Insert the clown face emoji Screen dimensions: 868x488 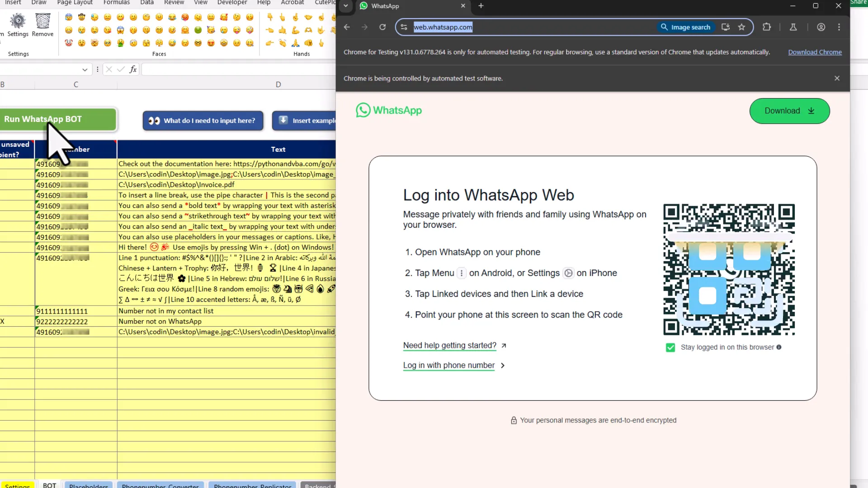click(x=69, y=43)
